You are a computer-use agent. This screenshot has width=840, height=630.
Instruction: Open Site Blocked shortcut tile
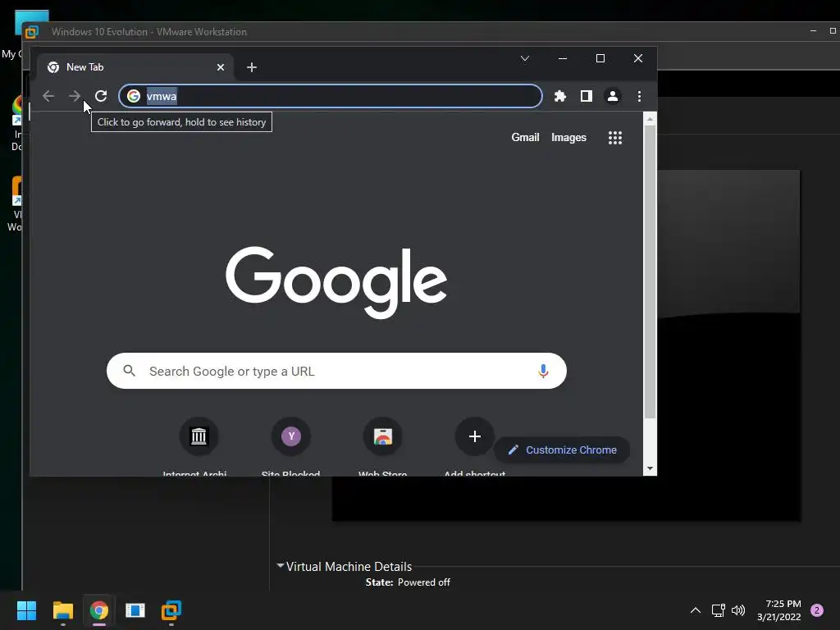coord(291,436)
